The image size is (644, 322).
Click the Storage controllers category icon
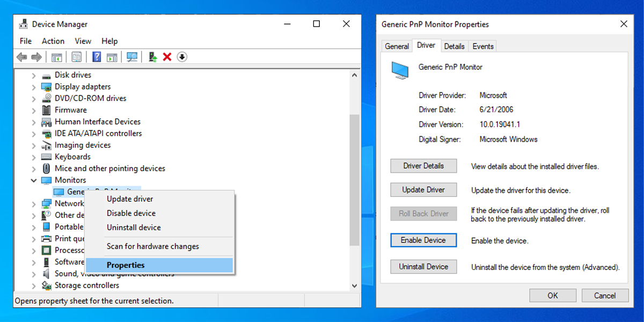tap(47, 286)
